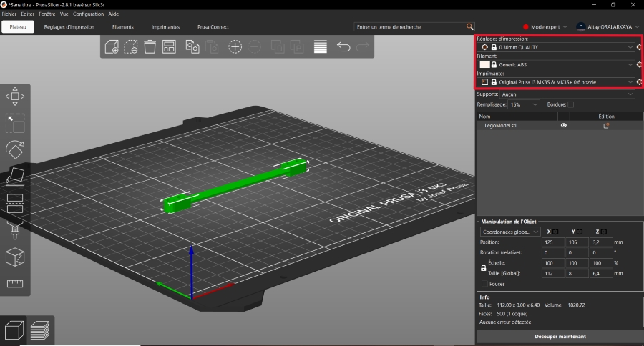Select the Place on face tool
The image size is (644, 346).
pos(15,177)
